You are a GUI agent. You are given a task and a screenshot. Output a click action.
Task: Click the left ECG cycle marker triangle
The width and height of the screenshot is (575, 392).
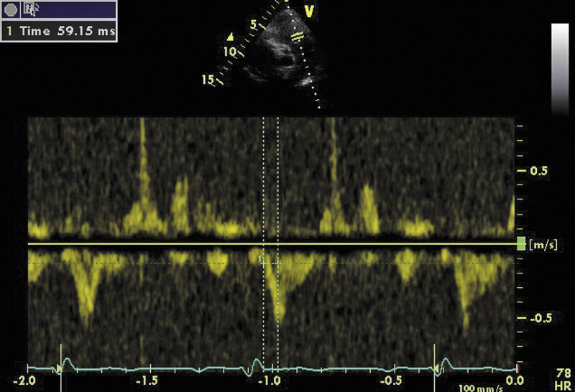pos(59,368)
